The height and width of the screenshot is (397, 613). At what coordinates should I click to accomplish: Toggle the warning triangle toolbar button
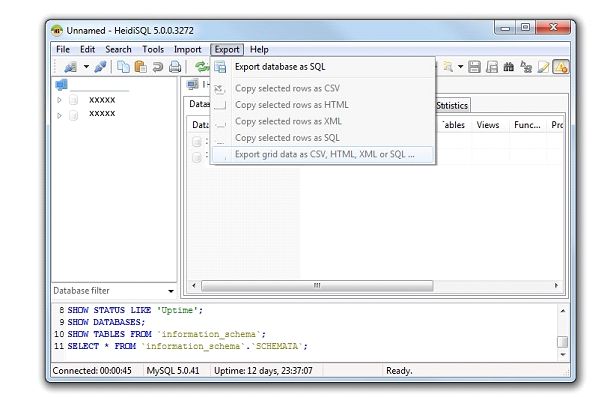click(x=561, y=67)
